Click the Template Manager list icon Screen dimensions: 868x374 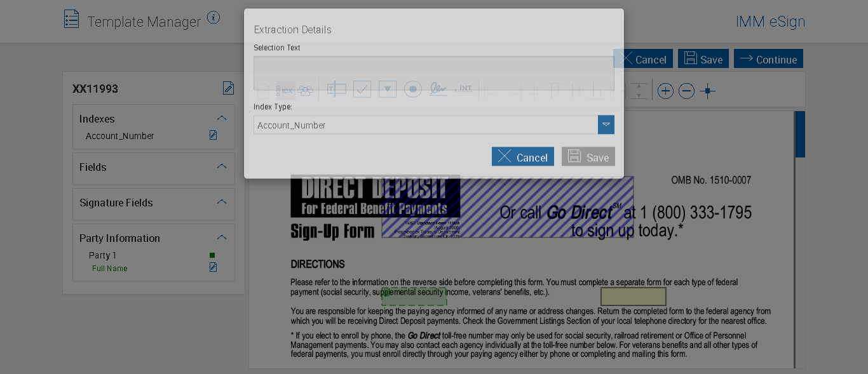coord(72,19)
